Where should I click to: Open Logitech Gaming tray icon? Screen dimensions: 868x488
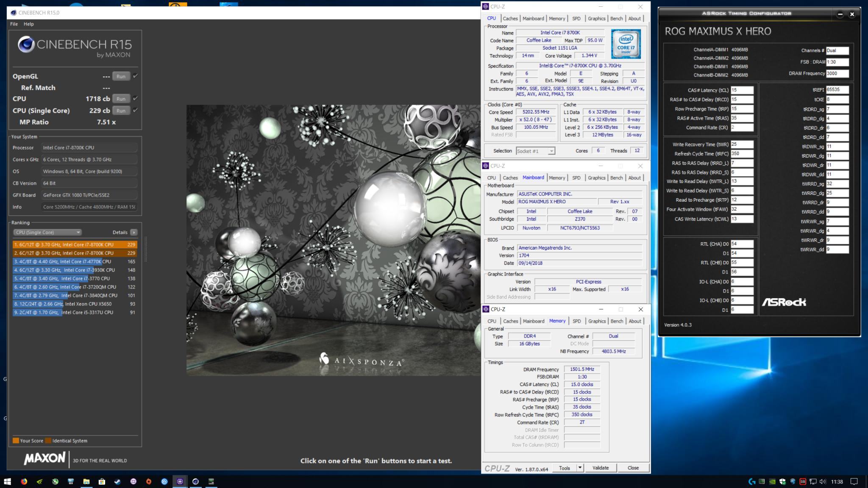pyautogui.click(x=752, y=482)
